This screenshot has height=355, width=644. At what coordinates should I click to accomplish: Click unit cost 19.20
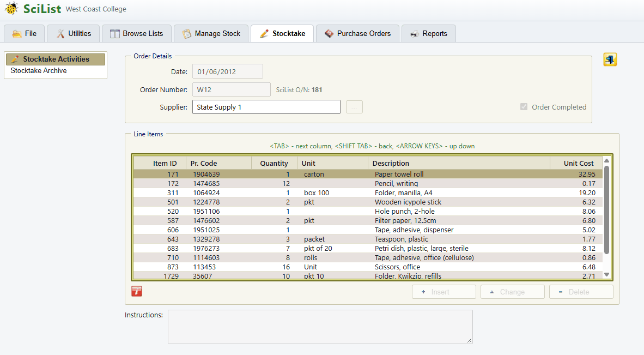tap(587, 192)
